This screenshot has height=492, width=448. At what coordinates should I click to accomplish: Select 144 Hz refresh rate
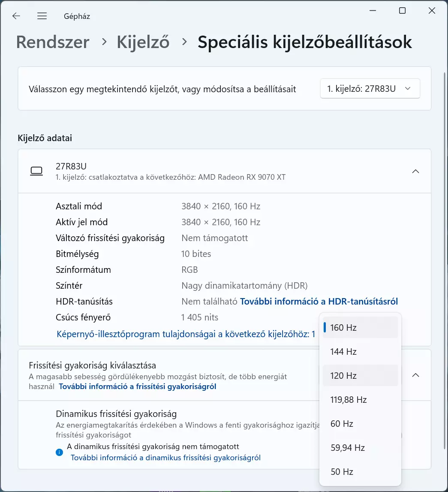pyautogui.click(x=360, y=352)
